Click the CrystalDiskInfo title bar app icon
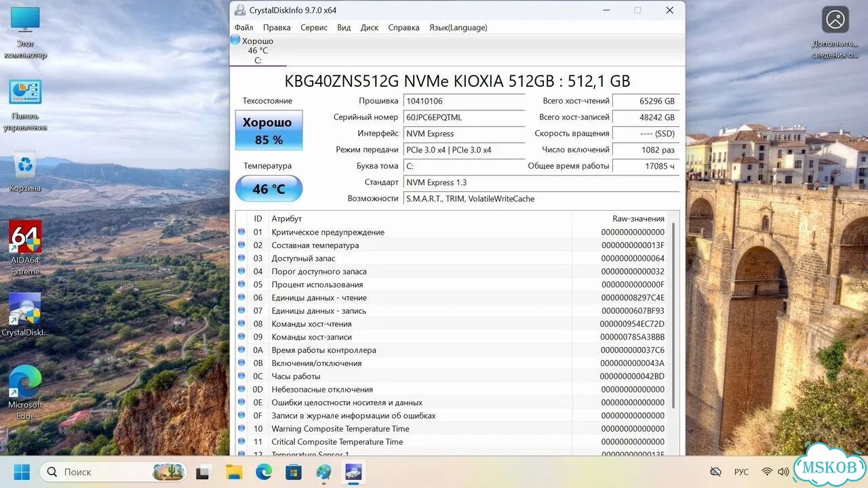868x488 pixels. pos(240,10)
